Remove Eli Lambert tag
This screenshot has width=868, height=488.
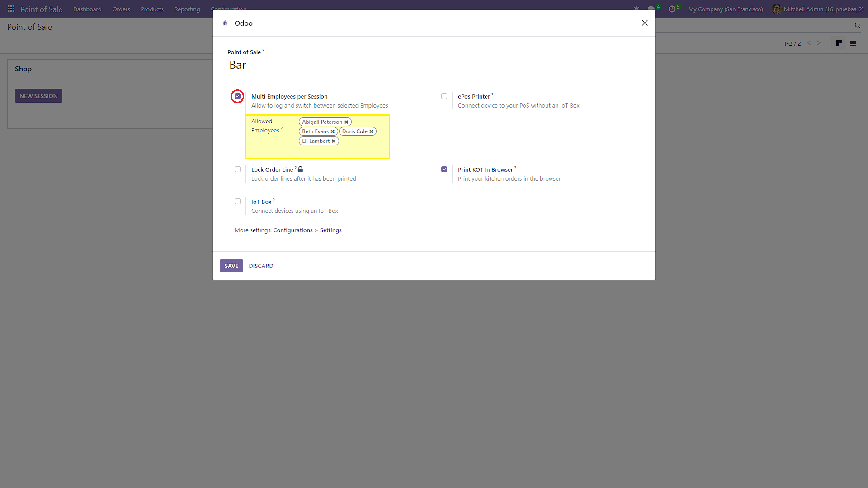(334, 141)
